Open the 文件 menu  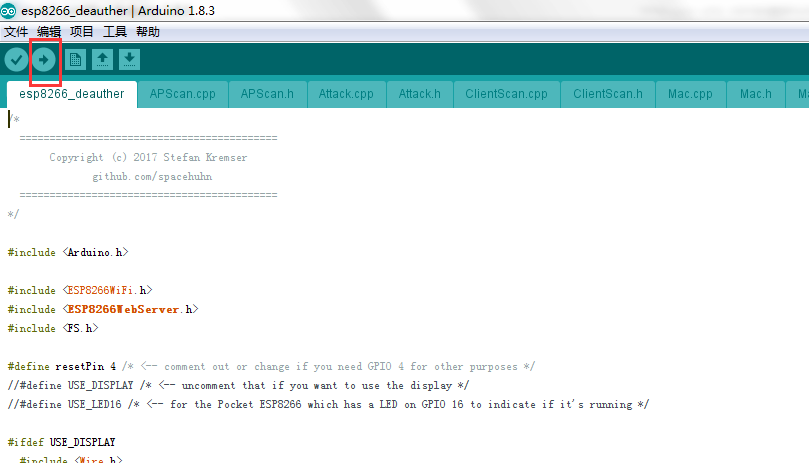(16, 32)
